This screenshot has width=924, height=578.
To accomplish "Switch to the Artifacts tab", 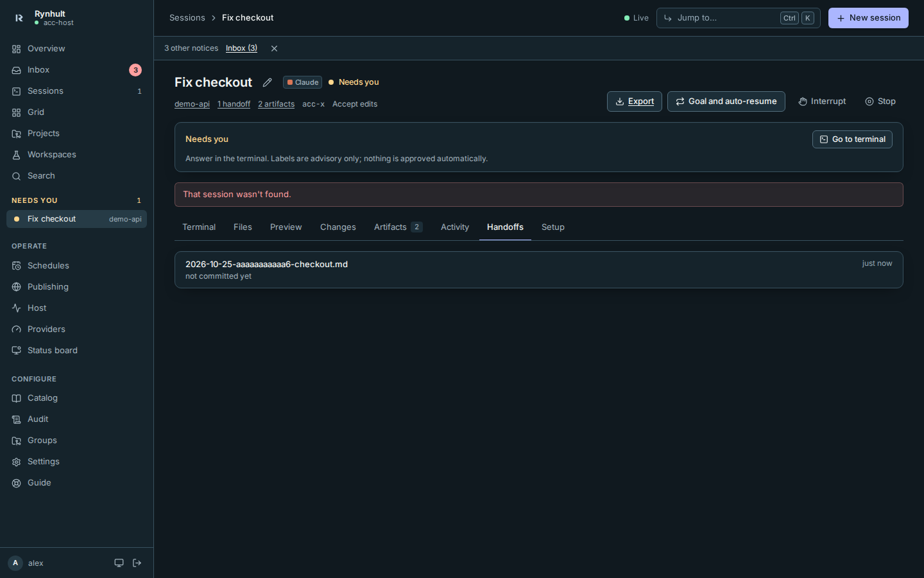I will coord(398,227).
